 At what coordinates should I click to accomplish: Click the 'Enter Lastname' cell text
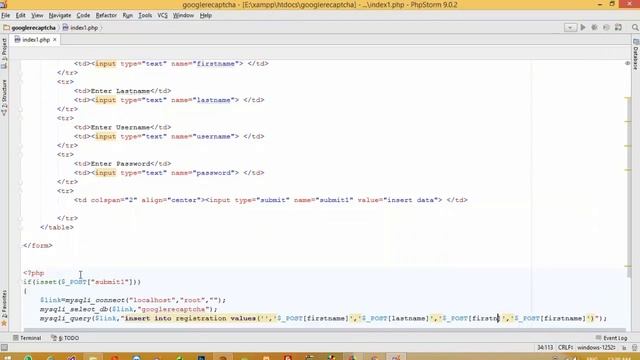point(120,91)
